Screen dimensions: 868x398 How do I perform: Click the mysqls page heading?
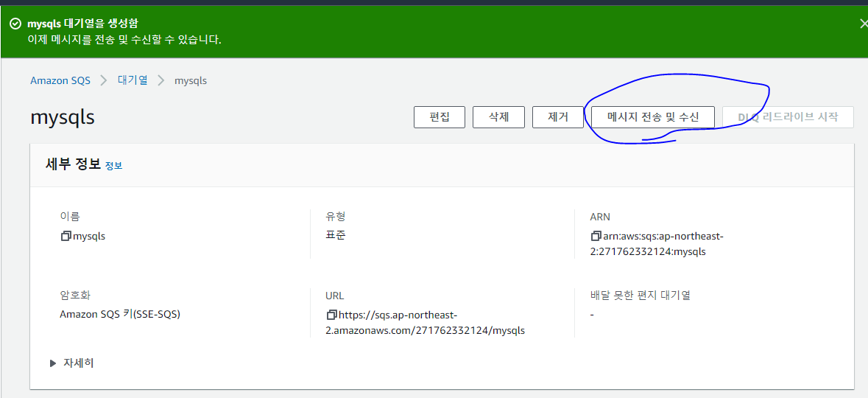click(63, 117)
